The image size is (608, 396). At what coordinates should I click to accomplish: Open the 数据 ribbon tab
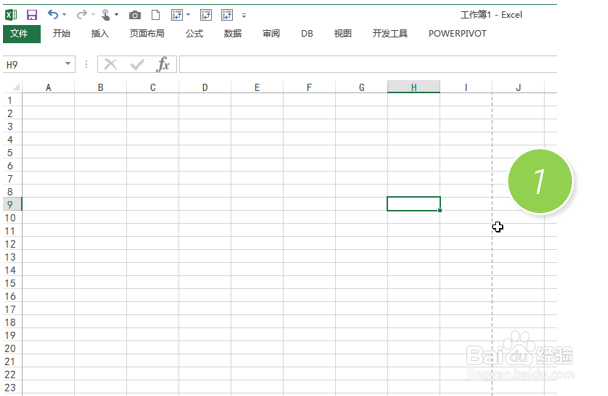coord(233,34)
